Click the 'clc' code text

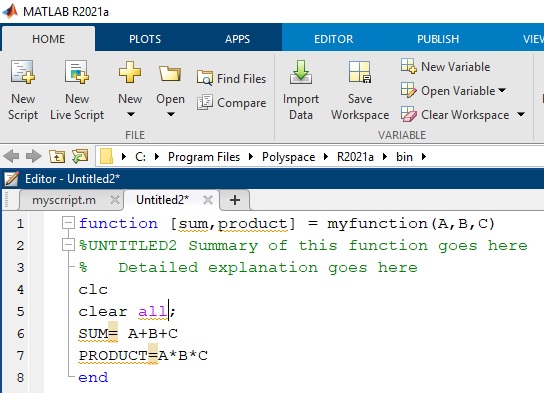pyautogui.click(x=93, y=290)
